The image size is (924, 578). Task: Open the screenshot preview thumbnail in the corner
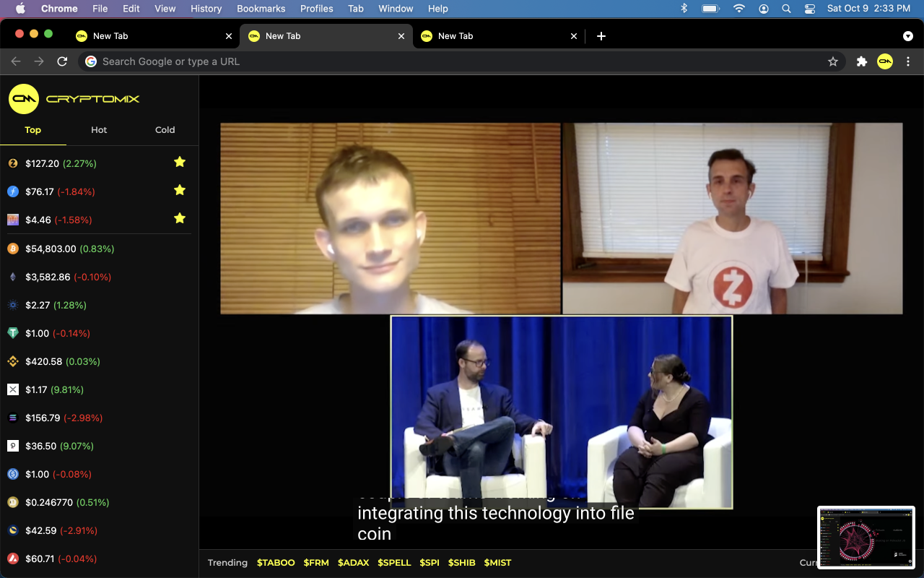(866, 538)
